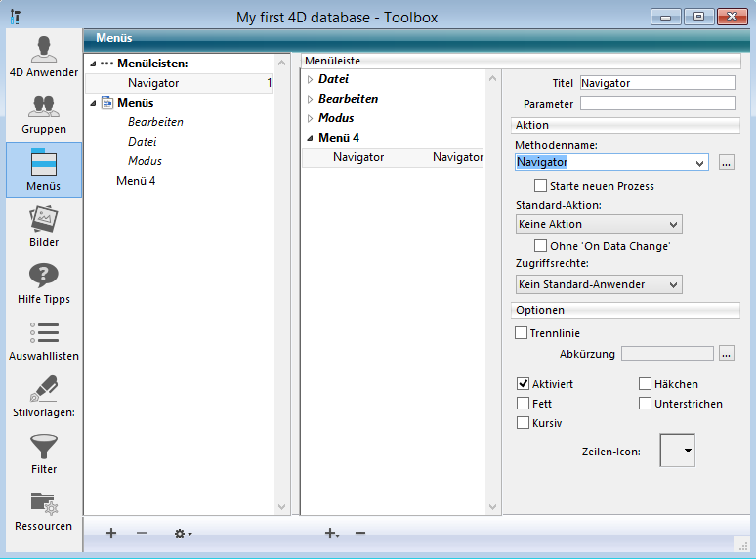Screen dimensions: 756x559
Task: Open the Standard-Aktion dropdown
Action: 599,224
